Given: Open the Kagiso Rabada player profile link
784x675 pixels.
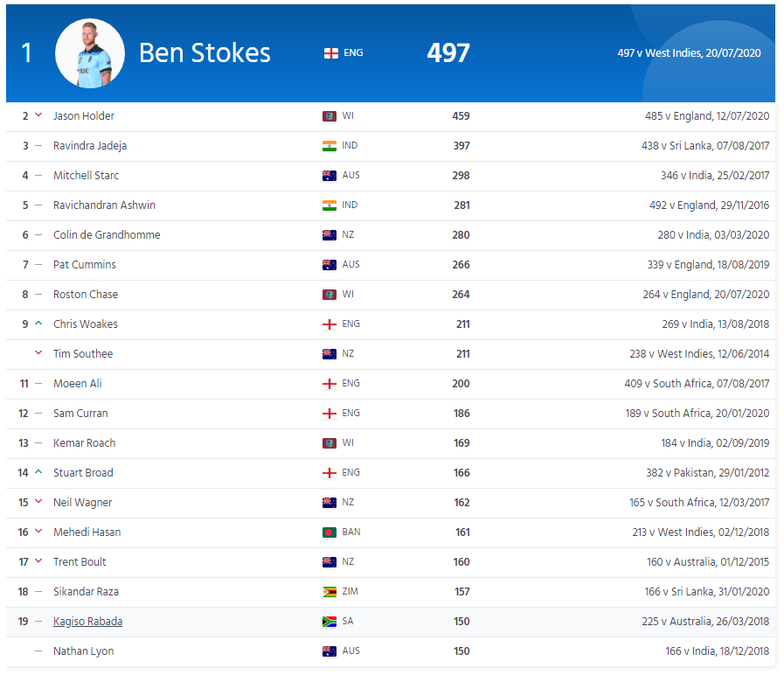Looking at the screenshot, I should point(87,621).
